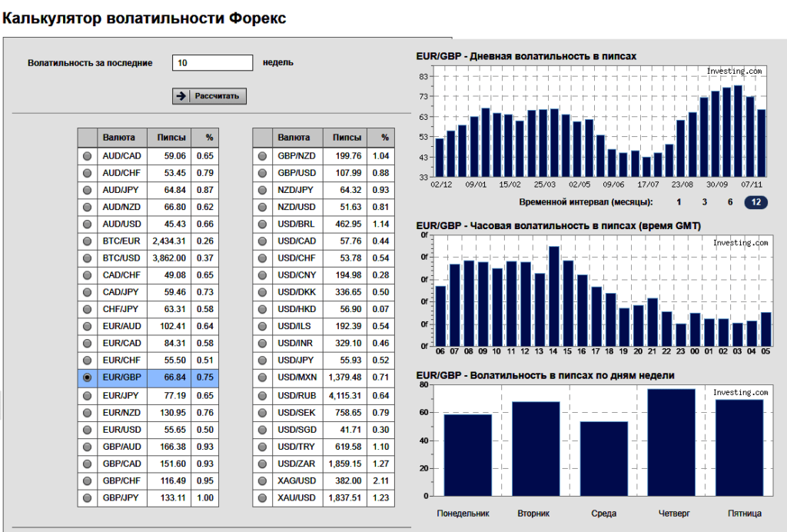The image size is (787, 532).
Task: Click the Рассчитать calculate button
Action: tap(209, 96)
